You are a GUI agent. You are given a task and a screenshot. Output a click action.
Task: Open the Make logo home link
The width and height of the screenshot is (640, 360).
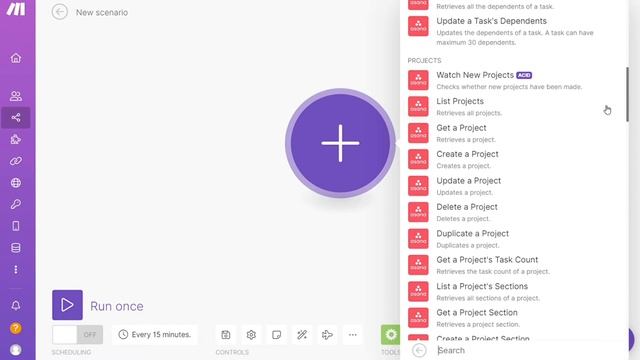16,9
